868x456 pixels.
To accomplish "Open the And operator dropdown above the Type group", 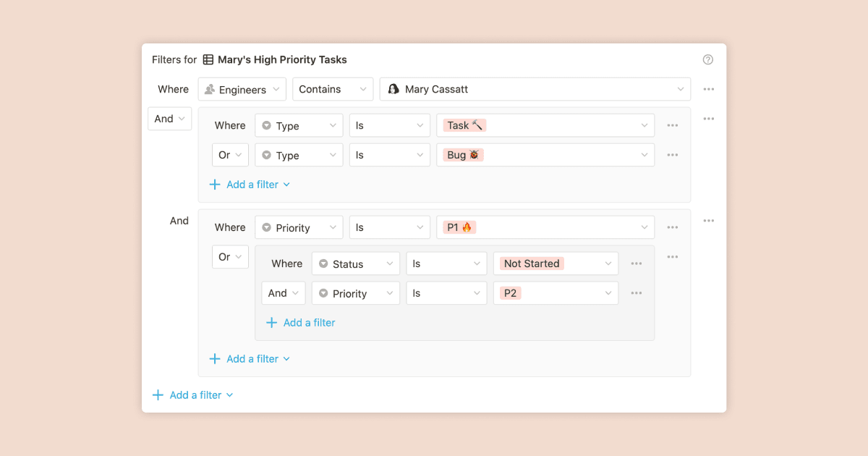I will click(x=169, y=118).
